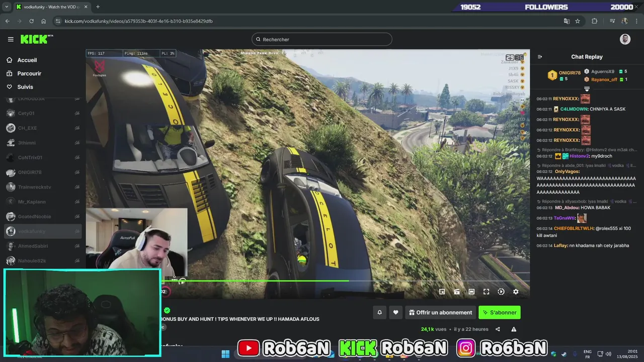
Task: Open the site information icon in address bar
Action: pos(58,21)
